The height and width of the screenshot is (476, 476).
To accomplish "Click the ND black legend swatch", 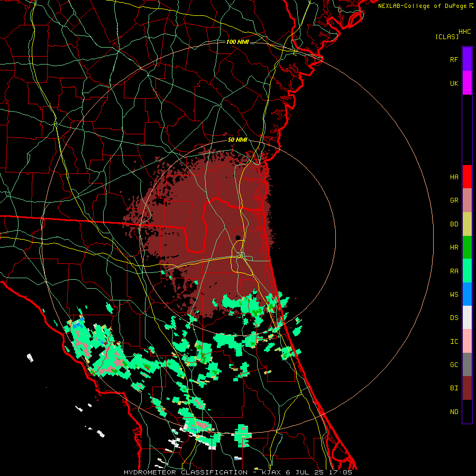I will [467, 411].
